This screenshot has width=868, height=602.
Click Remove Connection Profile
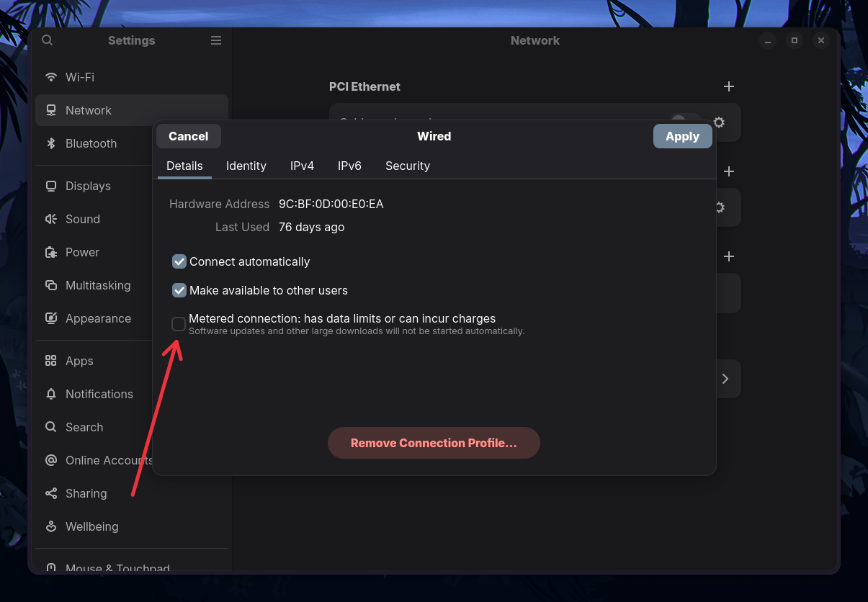pos(434,443)
